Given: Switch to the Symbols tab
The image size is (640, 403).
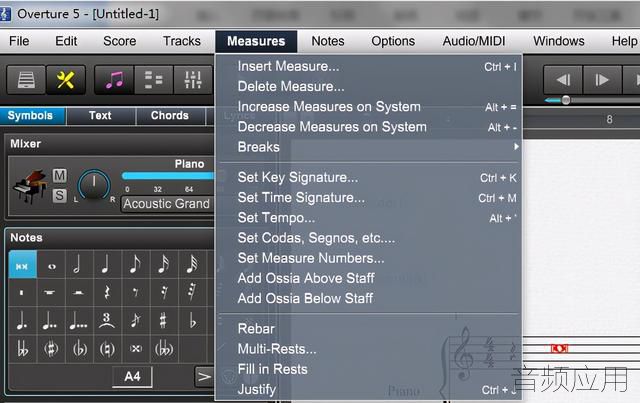Looking at the screenshot, I should point(31,116).
